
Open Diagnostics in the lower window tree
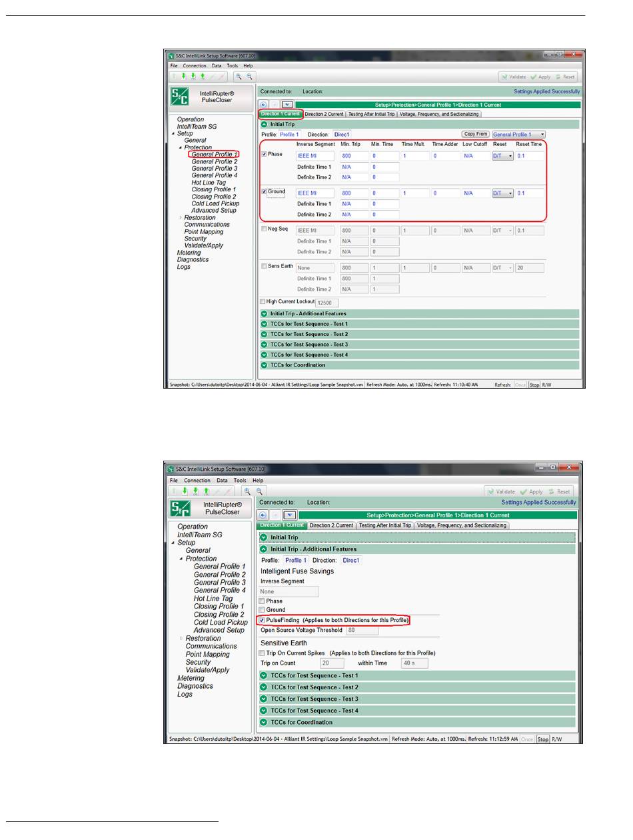click(195, 686)
